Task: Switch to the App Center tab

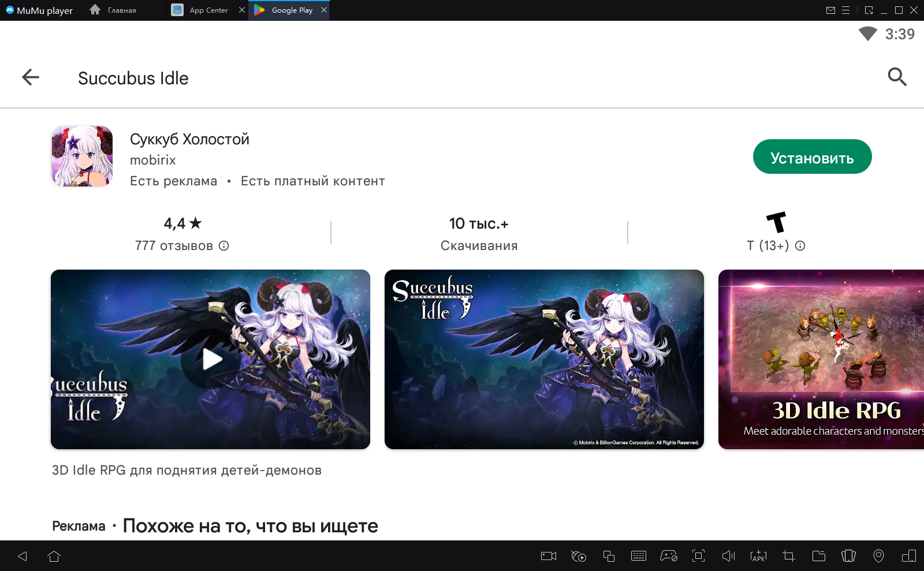Action: pyautogui.click(x=208, y=10)
